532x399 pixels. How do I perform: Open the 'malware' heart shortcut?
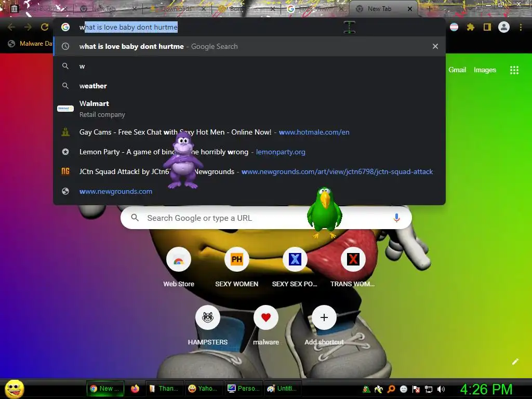coord(266,325)
